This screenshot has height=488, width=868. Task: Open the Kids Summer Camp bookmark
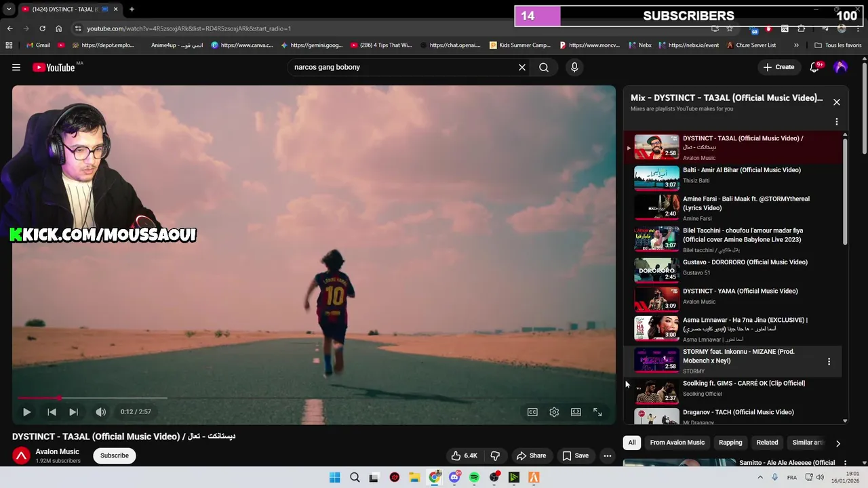point(519,45)
